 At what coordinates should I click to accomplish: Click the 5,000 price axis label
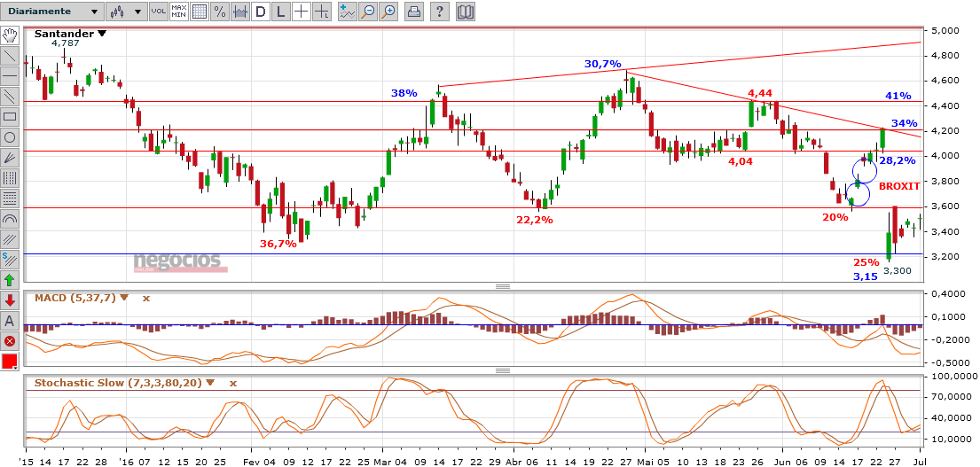click(x=945, y=30)
